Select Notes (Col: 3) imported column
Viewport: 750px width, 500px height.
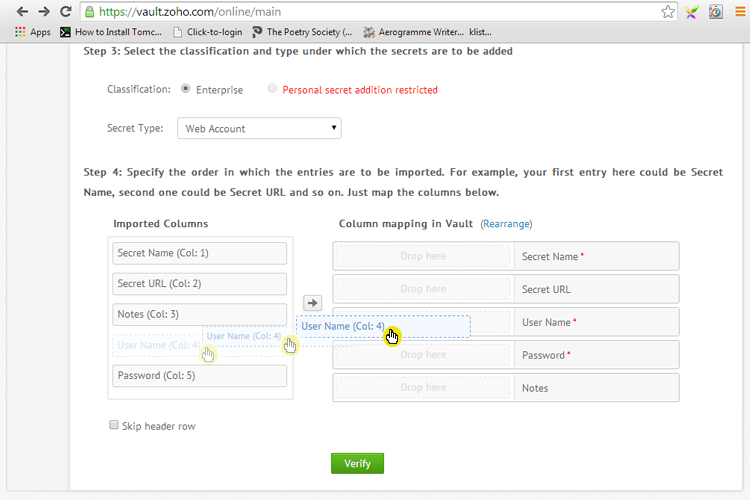pyautogui.click(x=199, y=314)
